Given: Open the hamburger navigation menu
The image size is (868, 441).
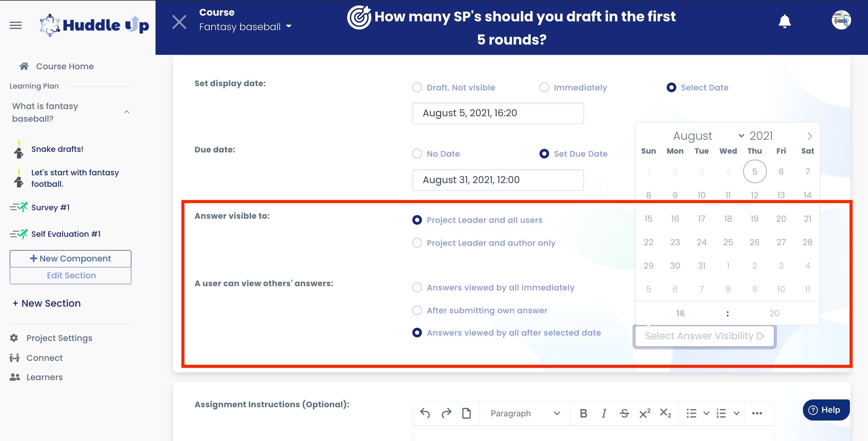Looking at the screenshot, I should pos(15,25).
